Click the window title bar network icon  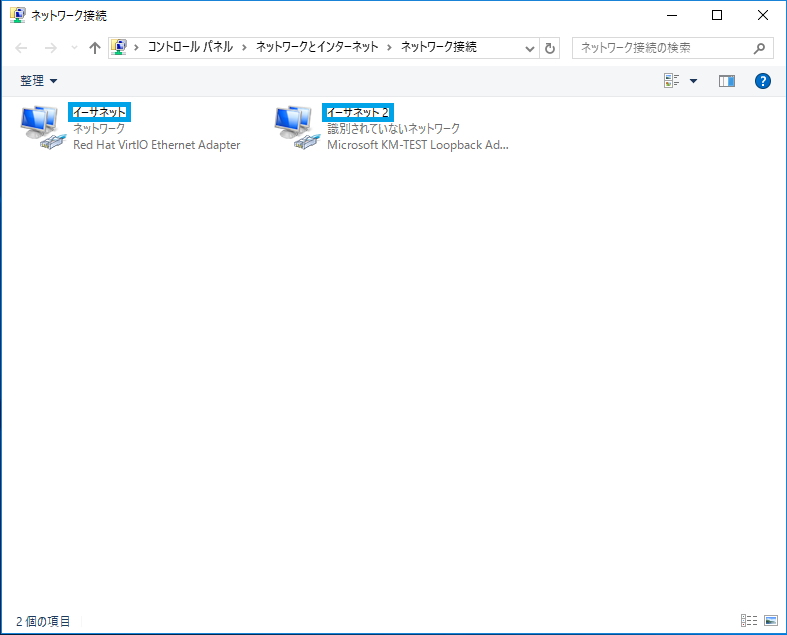[x=18, y=15]
